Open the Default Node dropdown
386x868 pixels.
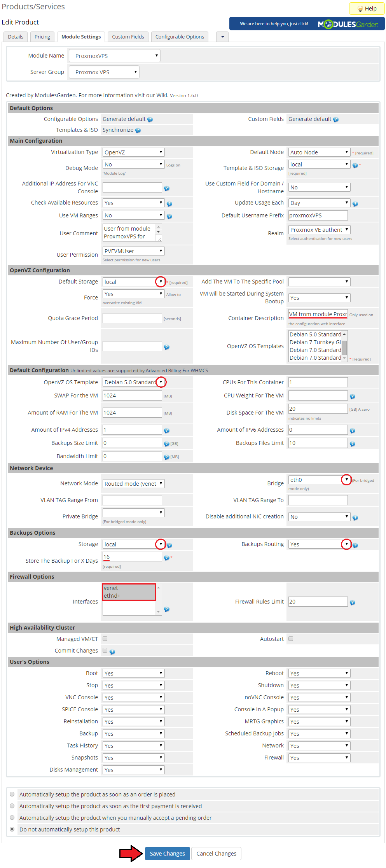pyautogui.click(x=319, y=152)
